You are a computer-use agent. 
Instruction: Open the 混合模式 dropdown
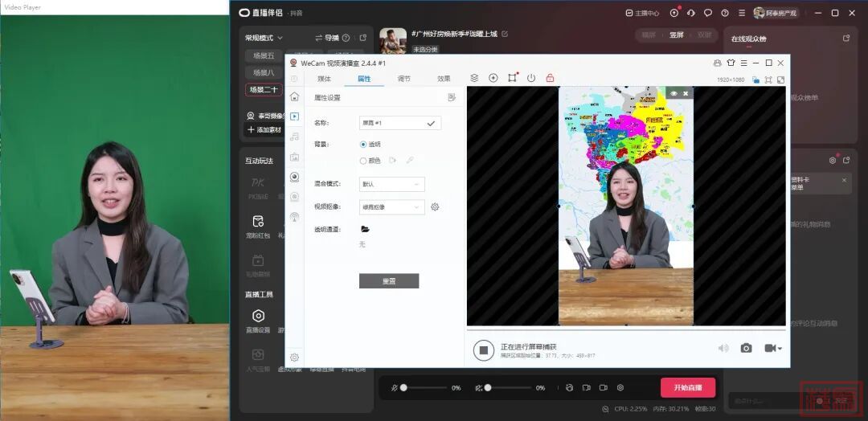tap(391, 184)
